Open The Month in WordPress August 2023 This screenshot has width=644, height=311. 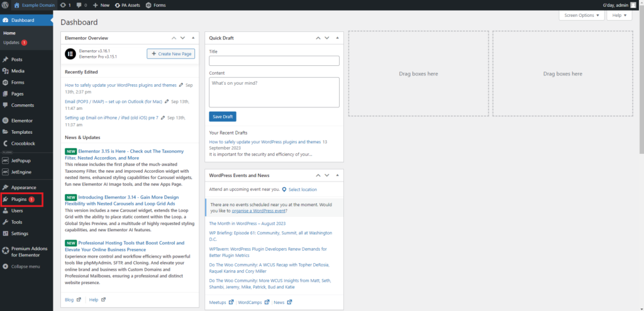coord(247,224)
